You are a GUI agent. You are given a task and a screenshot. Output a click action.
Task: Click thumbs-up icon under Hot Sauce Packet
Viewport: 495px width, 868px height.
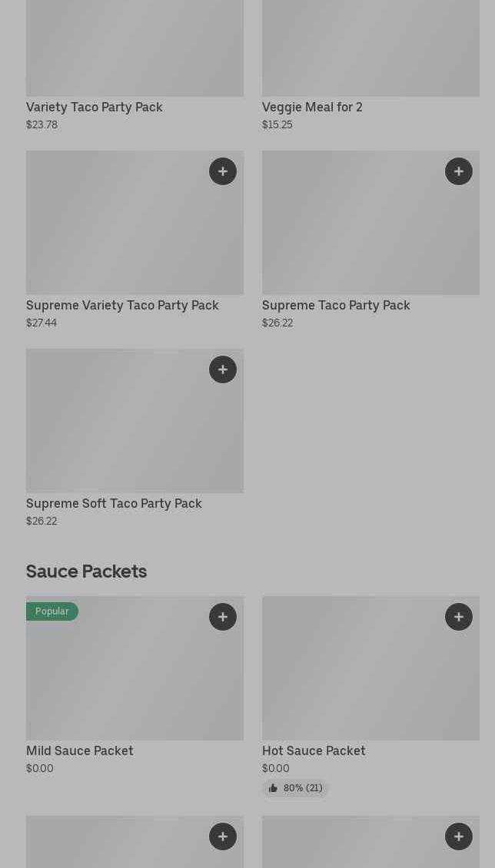pyautogui.click(x=273, y=788)
